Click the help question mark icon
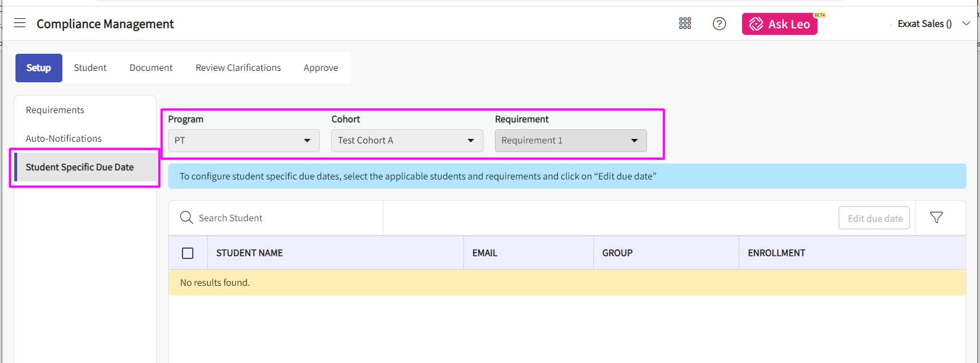The width and height of the screenshot is (980, 363). pos(719,23)
